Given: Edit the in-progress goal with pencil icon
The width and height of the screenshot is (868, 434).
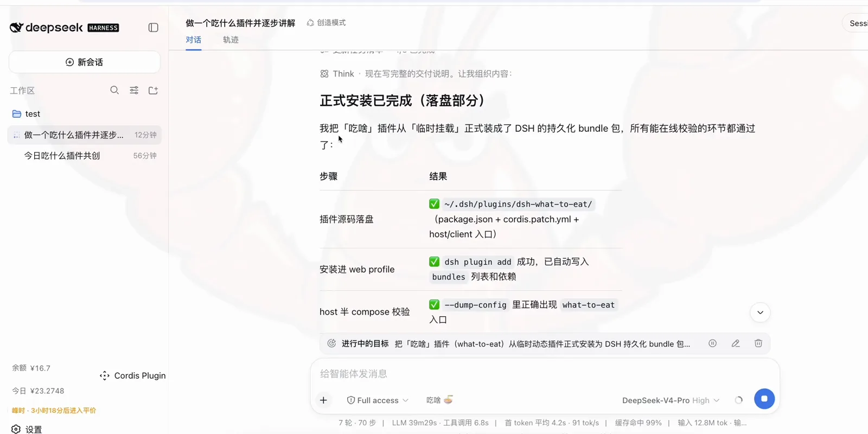Looking at the screenshot, I should click(736, 343).
